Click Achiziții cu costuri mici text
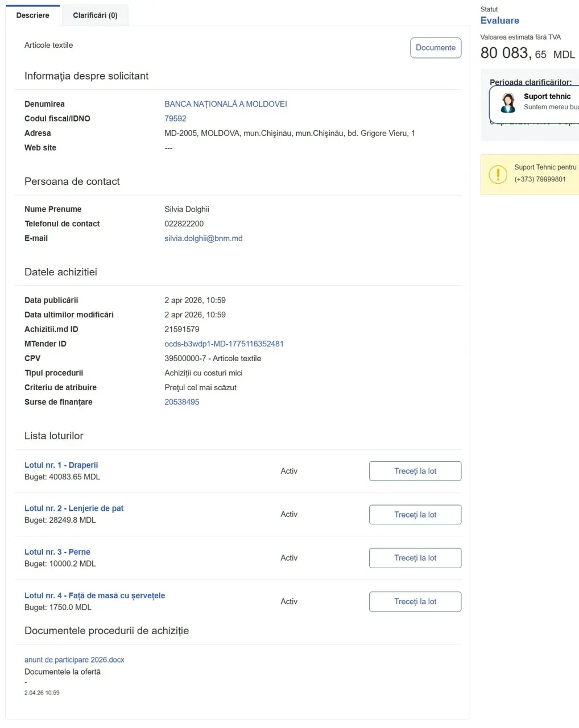Viewport: 579px width, 728px height. pyautogui.click(x=204, y=373)
